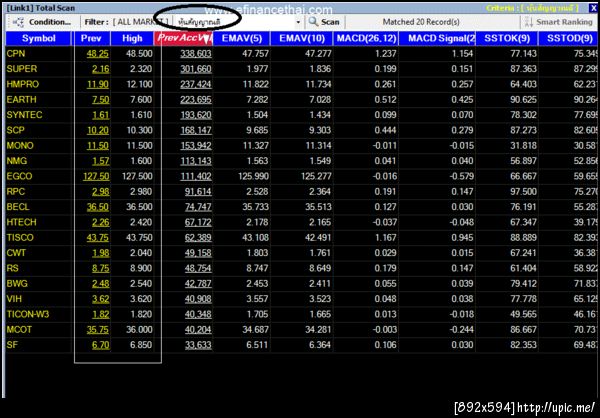Sort by High column header

point(132,38)
